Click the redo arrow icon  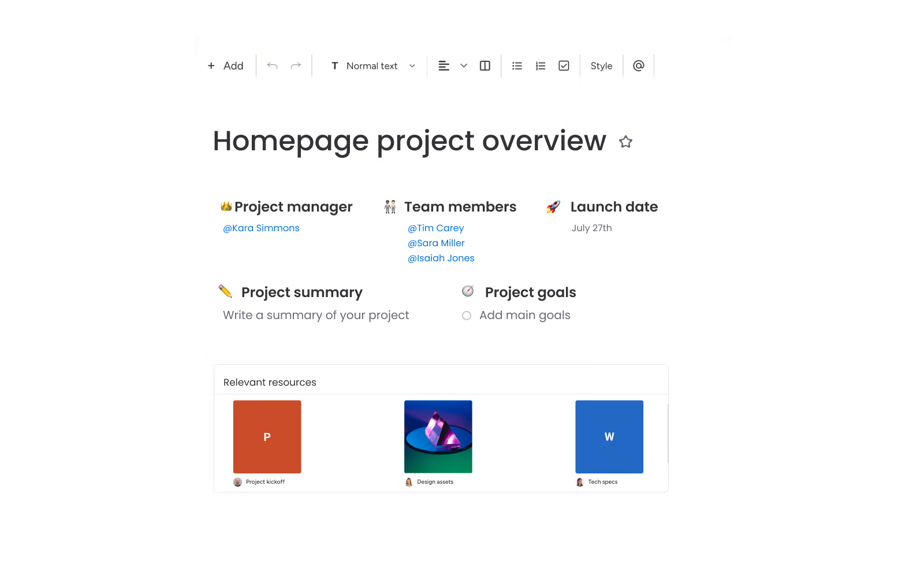point(296,66)
